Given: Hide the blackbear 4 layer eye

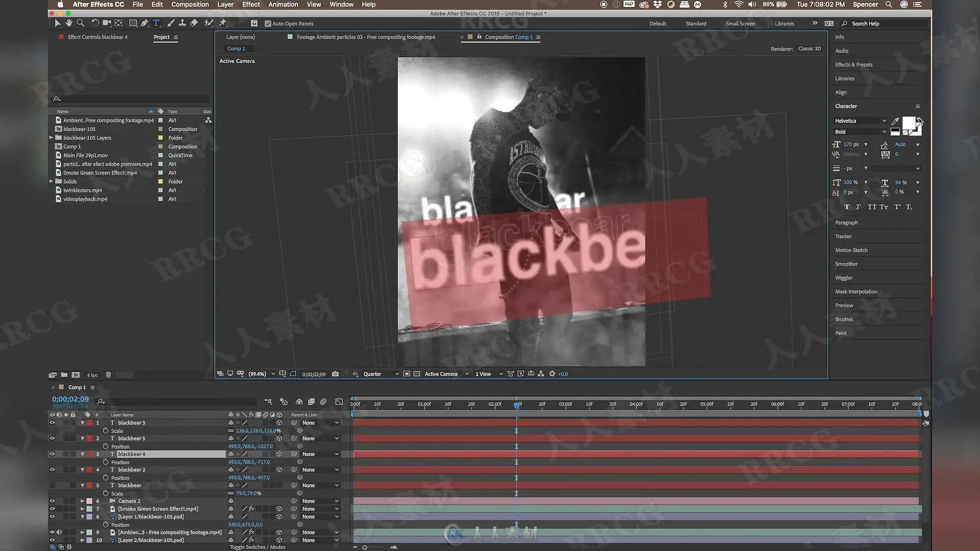Looking at the screenshot, I should 52,454.
